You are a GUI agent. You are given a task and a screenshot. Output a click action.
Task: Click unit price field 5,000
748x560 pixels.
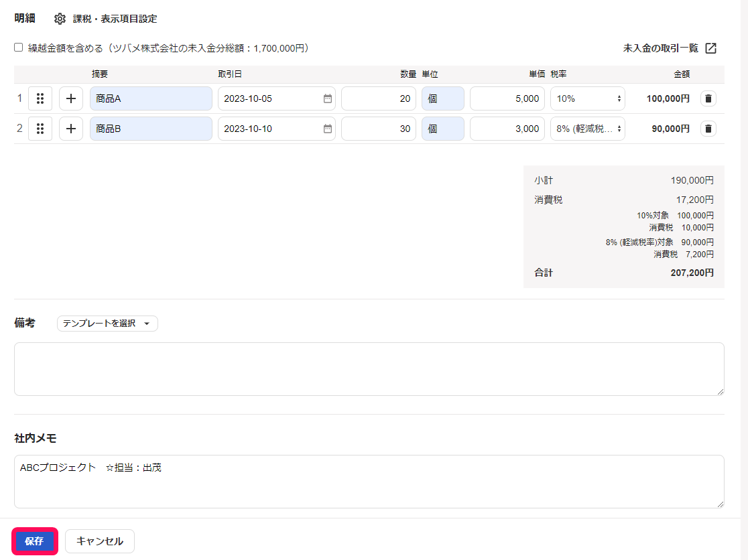507,98
